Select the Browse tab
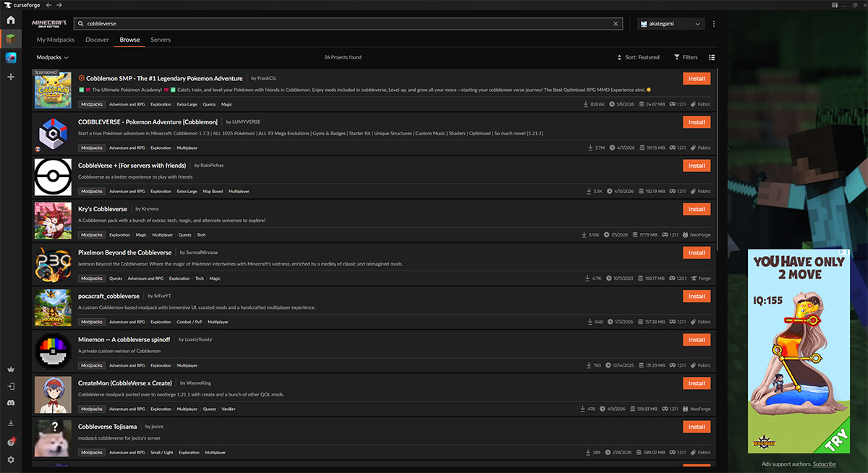Image resolution: width=868 pixels, height=473 pixels. coord(130,40)
